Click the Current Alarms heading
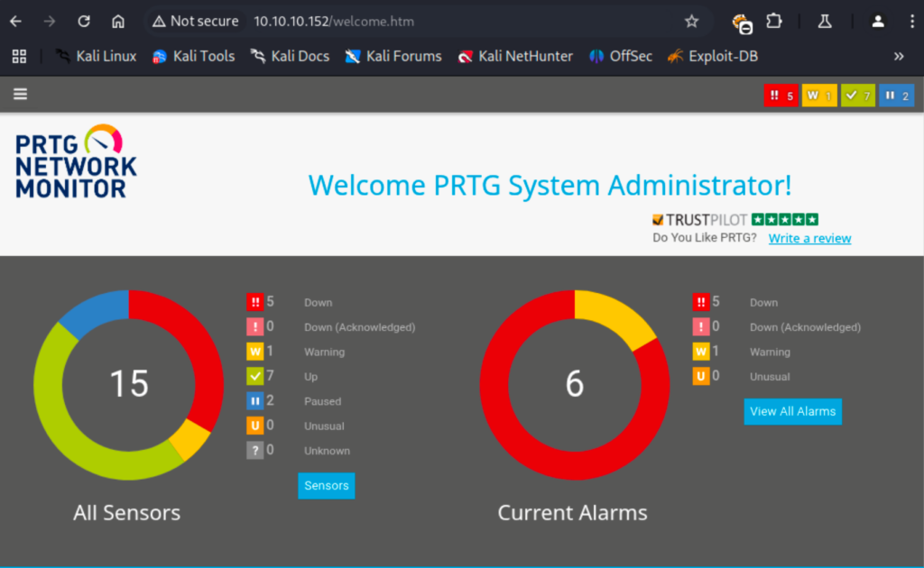This screenshot has height=568, width=924. click(572, 513)
